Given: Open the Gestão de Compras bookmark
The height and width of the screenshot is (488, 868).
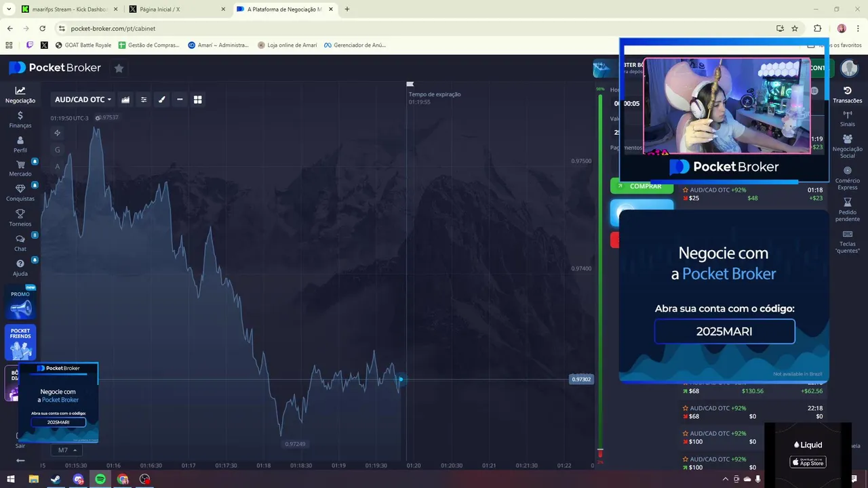Looking at the screenshot, I should point(149,45).
